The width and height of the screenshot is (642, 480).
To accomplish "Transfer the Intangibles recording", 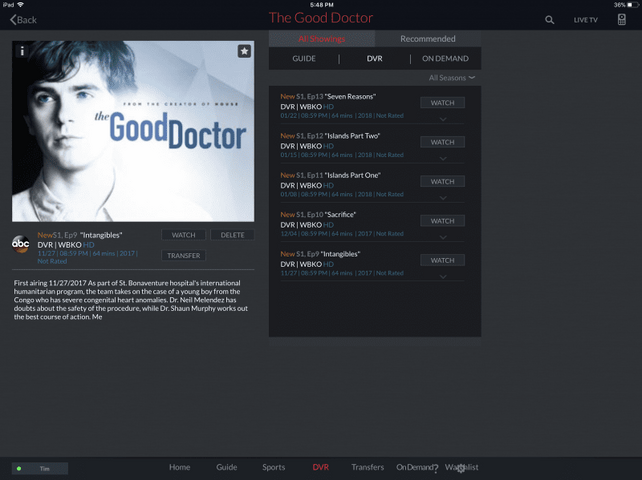I will [183, 256].
